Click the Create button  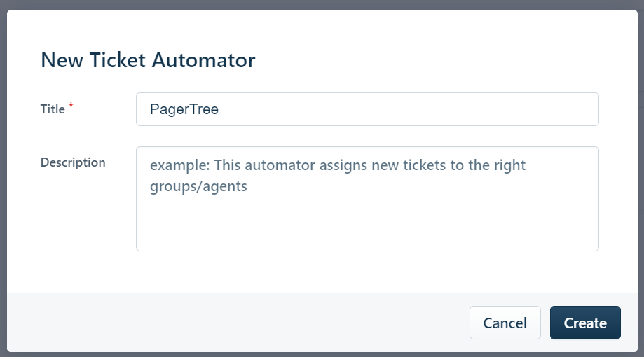(x=585, y=323)
